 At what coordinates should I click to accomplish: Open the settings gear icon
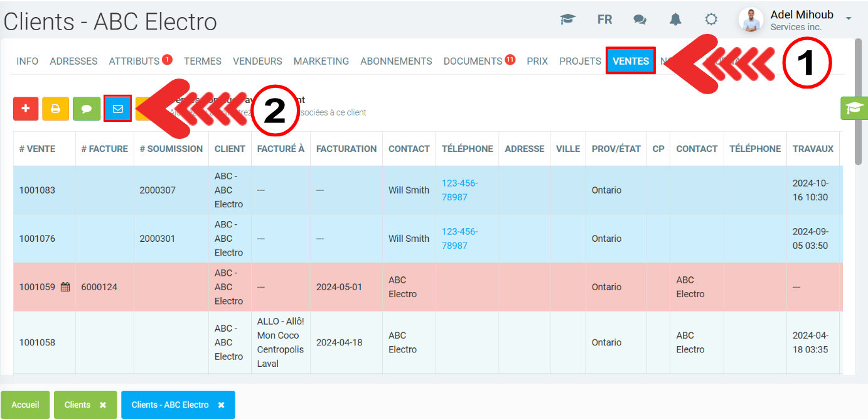pos(710,19)
